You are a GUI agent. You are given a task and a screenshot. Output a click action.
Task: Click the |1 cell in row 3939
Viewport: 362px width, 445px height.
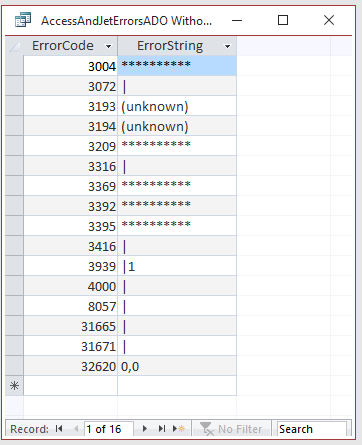coord(177,266)
